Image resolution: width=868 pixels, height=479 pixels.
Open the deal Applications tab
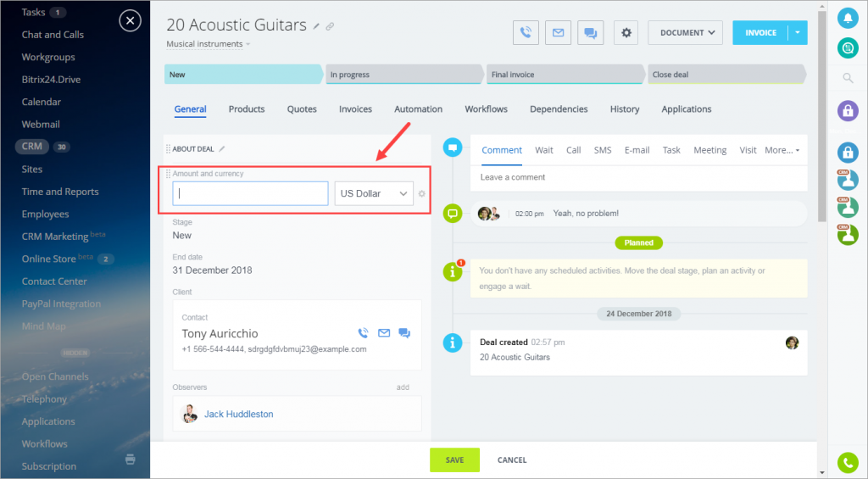[687, 109]
